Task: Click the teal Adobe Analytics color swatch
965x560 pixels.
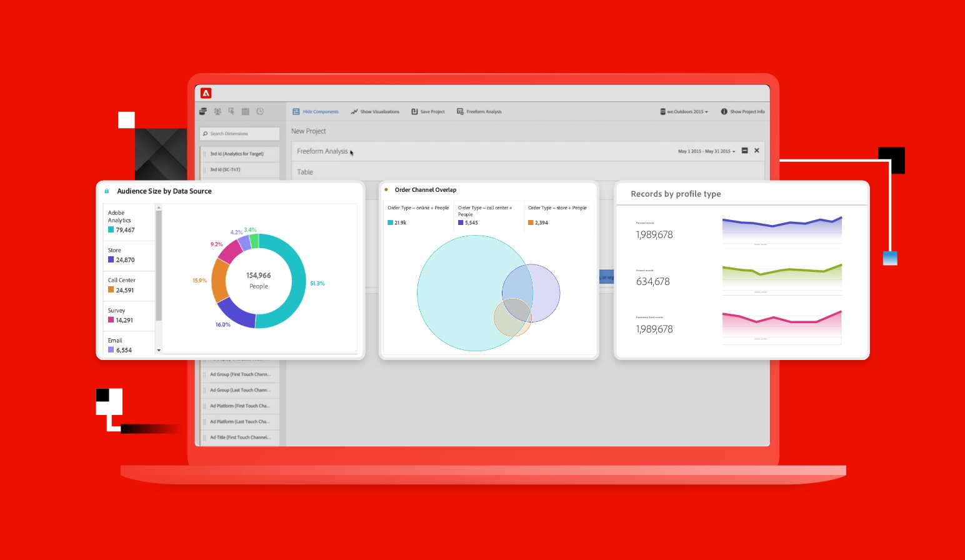Action: pyautogui.click(x=111, y=230)
